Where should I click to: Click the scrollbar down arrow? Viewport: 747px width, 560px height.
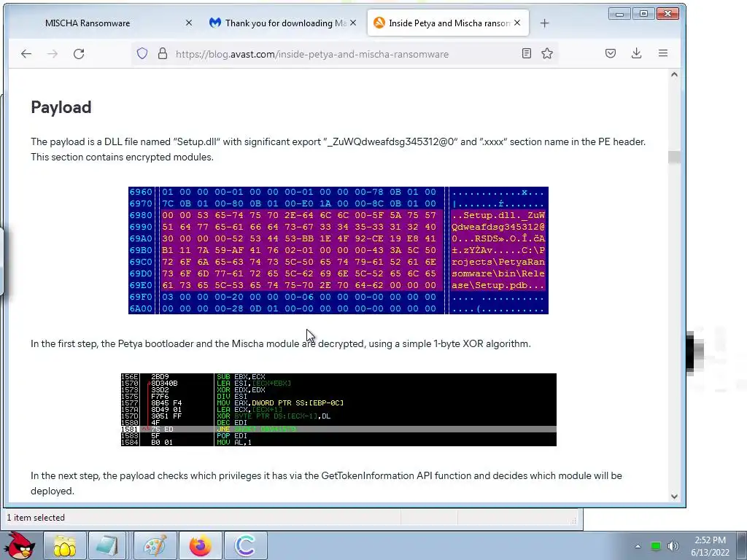pyautogui.click(x=674, y=496)
